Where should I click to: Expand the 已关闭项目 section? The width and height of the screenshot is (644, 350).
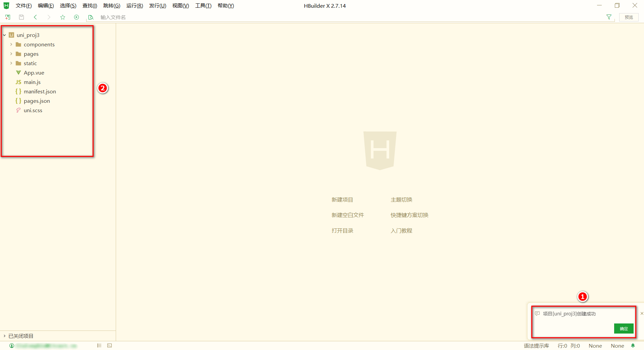(x=5, y=336)
